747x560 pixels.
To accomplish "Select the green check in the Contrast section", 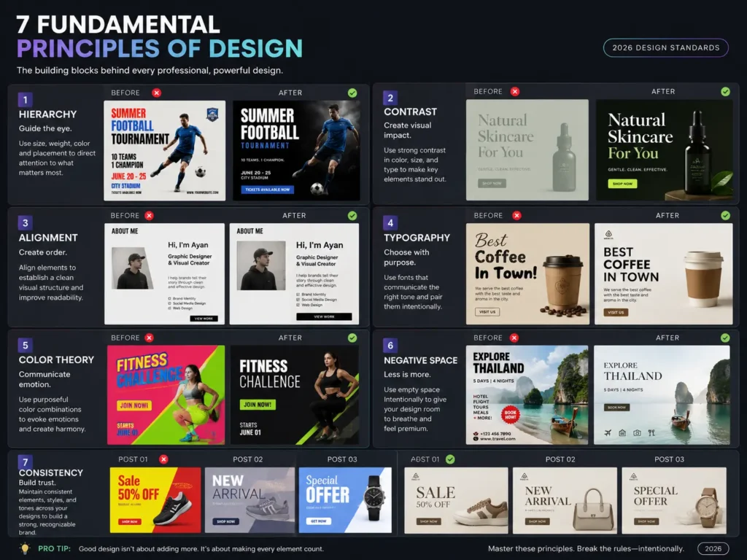I will click(x=725, y=91).
